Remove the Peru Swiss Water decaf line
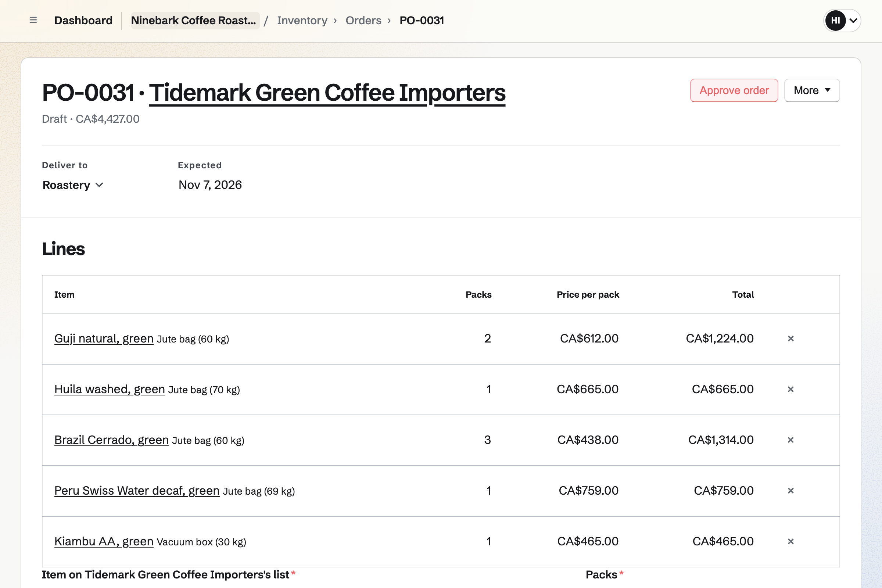Screen dimensions: 882x588 coord(790,491)
